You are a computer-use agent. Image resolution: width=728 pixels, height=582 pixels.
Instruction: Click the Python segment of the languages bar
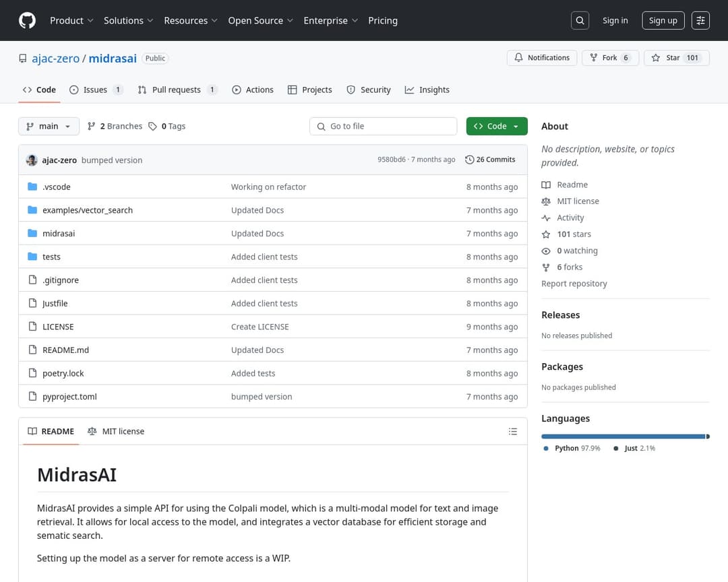[623, 437]
